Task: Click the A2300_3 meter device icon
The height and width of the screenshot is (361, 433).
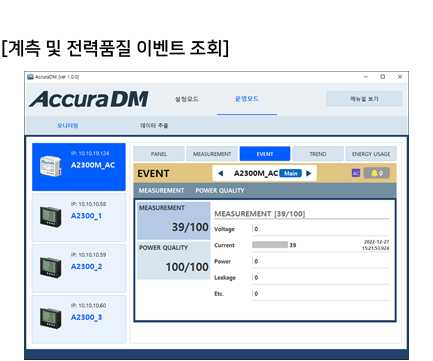Action: (x=50, y=318)
